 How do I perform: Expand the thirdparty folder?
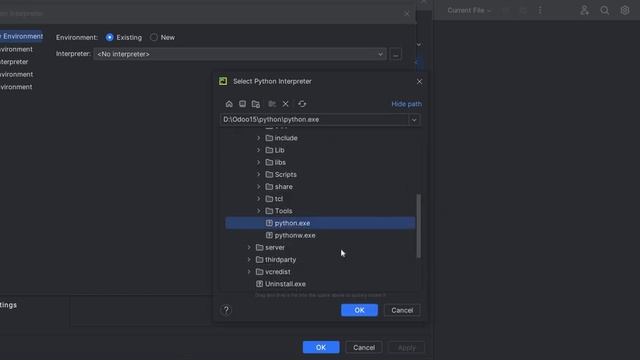pos(249,260)
